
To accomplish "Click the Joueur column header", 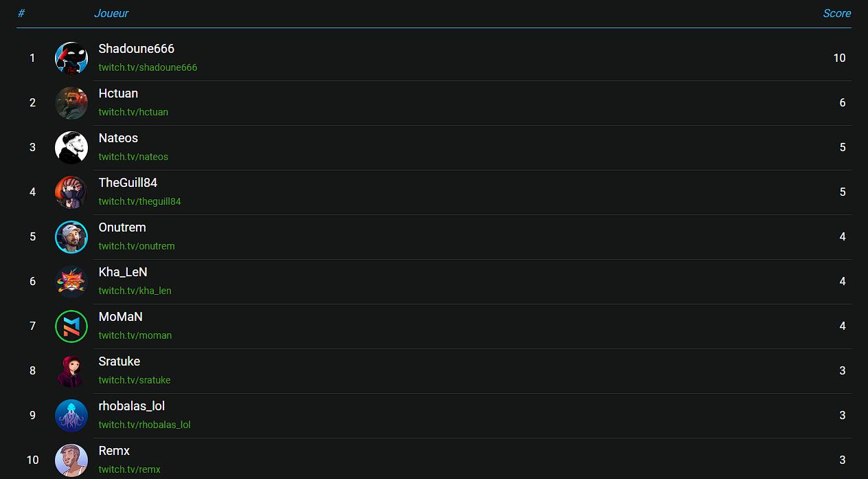I will (111, 13).
